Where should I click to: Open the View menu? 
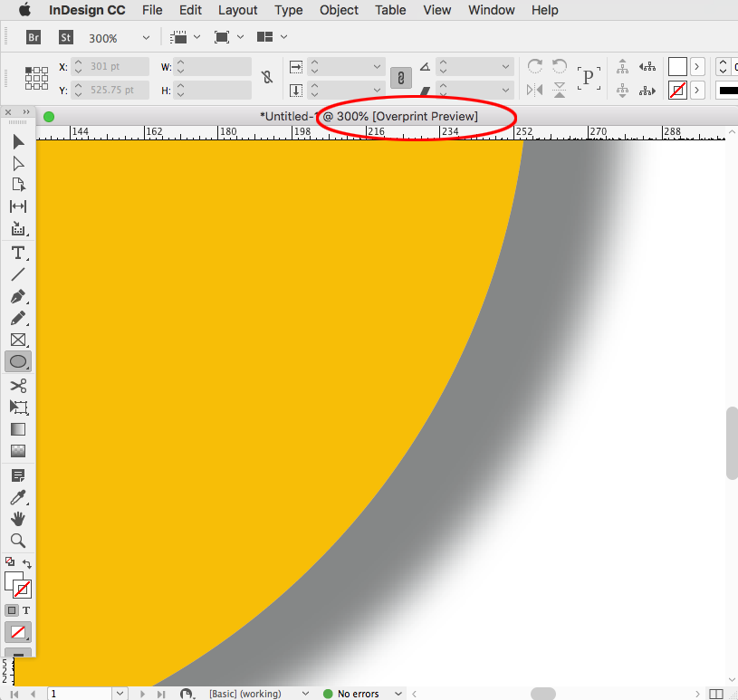point(436,10)
